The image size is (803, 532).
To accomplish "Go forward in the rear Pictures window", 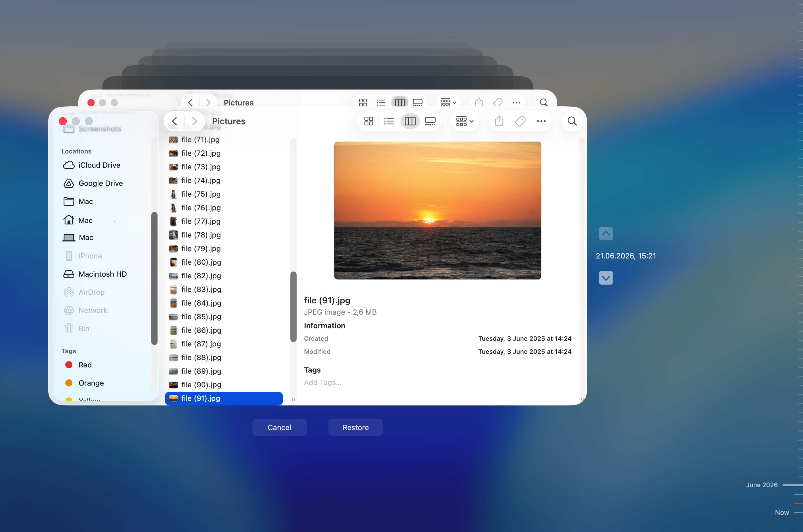I will pyautogui.click(x=208, y=102).
